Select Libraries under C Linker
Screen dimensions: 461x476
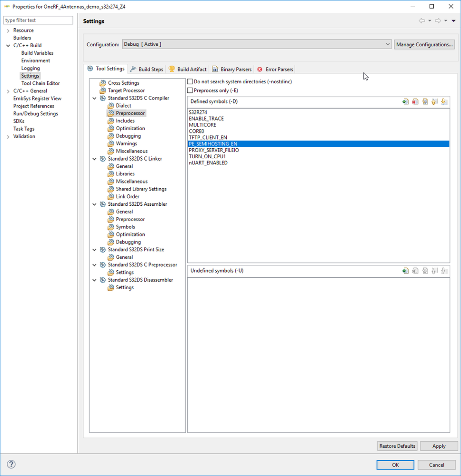[125, 174]
